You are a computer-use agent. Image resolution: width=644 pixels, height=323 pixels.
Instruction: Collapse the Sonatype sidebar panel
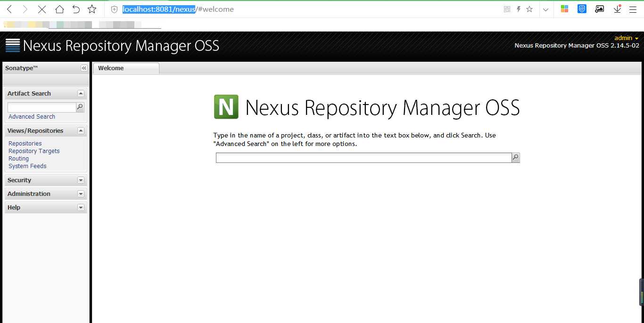pos(84,68)
